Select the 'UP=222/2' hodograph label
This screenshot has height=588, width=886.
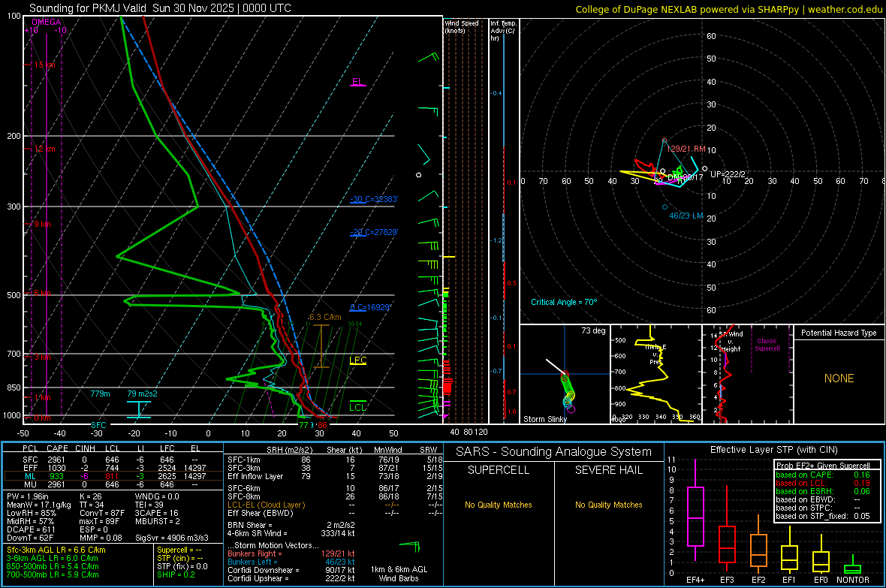point(728,174)
